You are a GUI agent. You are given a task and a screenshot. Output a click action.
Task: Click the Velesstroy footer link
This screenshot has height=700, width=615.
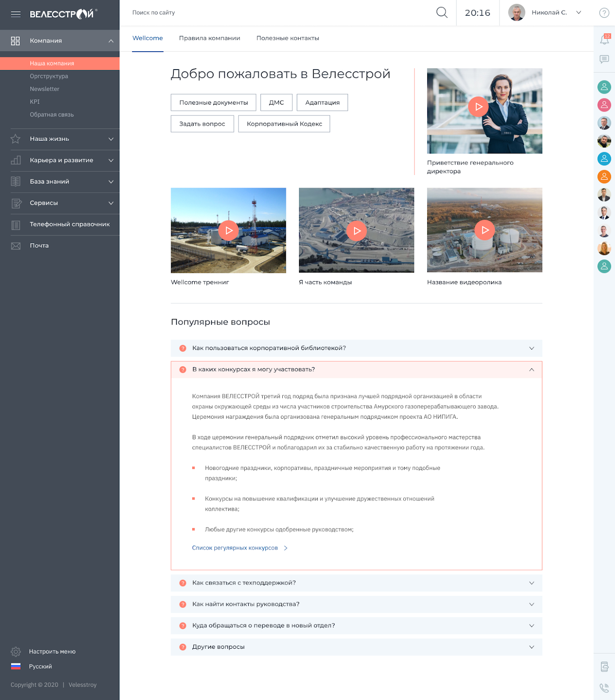tap(82, 685)
